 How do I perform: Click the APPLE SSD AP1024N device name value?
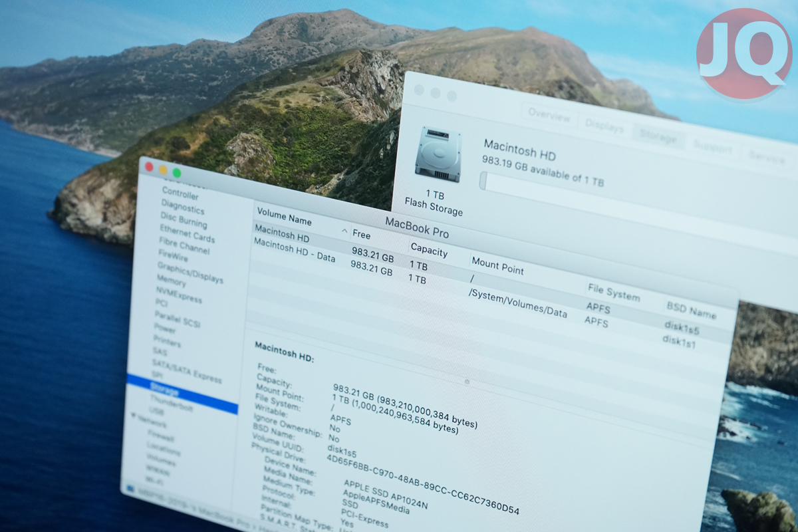(x=386, y=494)
